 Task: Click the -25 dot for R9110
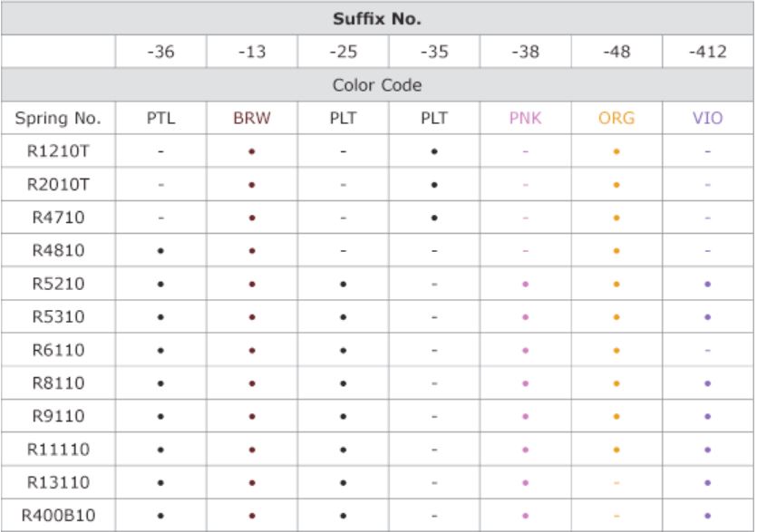tap(343, 417)
